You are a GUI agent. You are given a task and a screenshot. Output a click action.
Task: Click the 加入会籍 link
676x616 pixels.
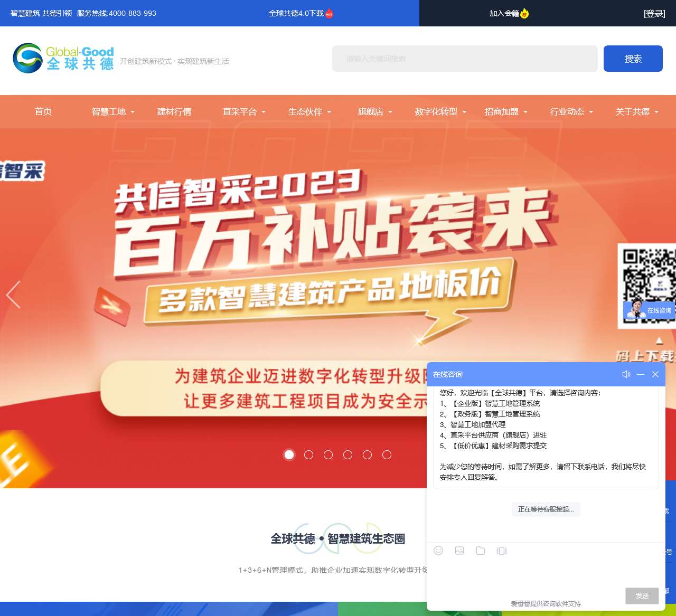504,13
